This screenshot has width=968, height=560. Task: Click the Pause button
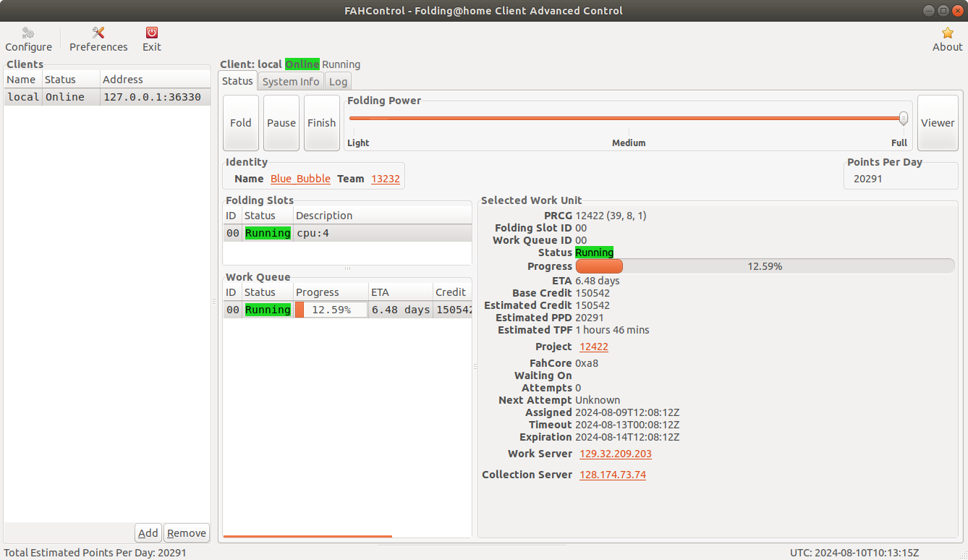coord(281,123)
